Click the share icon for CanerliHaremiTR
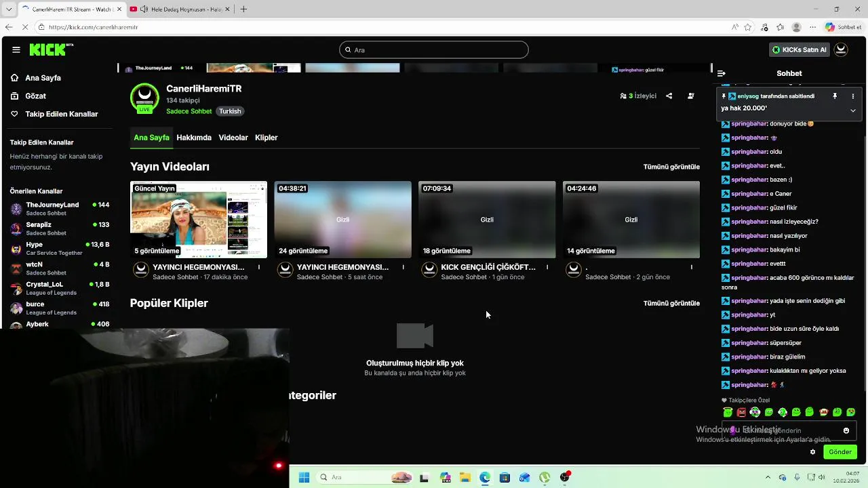The width and height of the screenshot is (868, 488). coord(669,96)
